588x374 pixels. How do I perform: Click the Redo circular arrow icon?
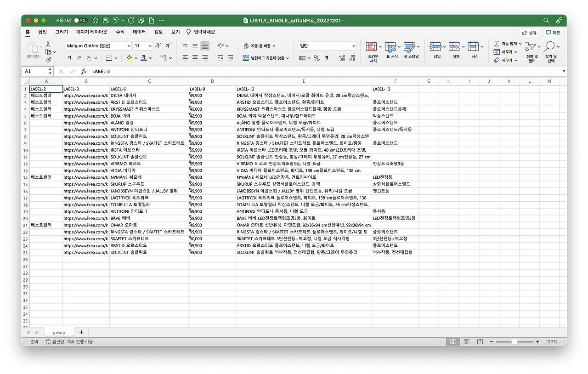[131, 20]
